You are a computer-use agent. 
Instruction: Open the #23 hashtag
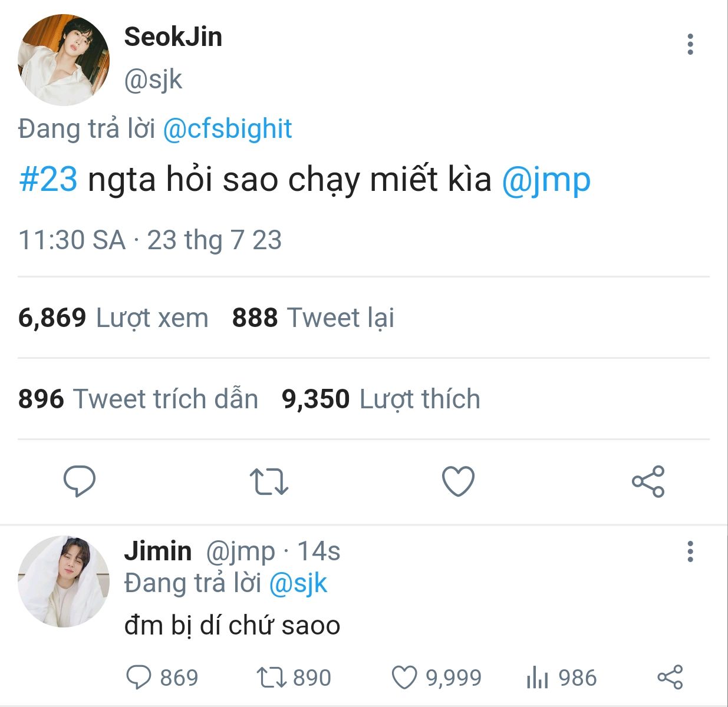(x=48, y=179)
